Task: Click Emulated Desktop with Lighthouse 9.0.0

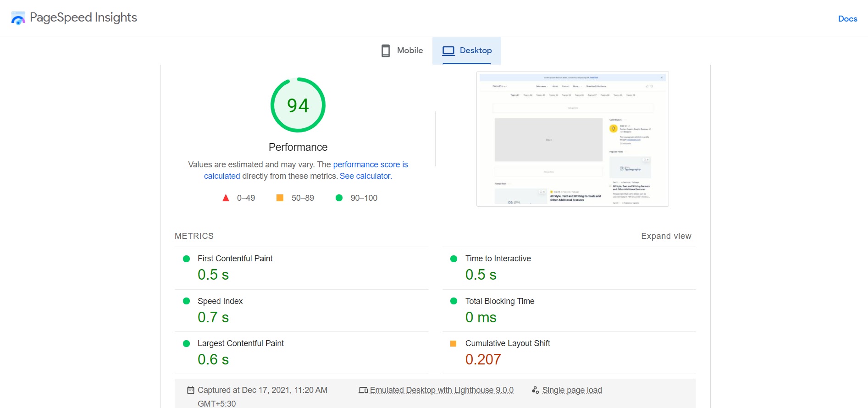Action: click(442, 390)
